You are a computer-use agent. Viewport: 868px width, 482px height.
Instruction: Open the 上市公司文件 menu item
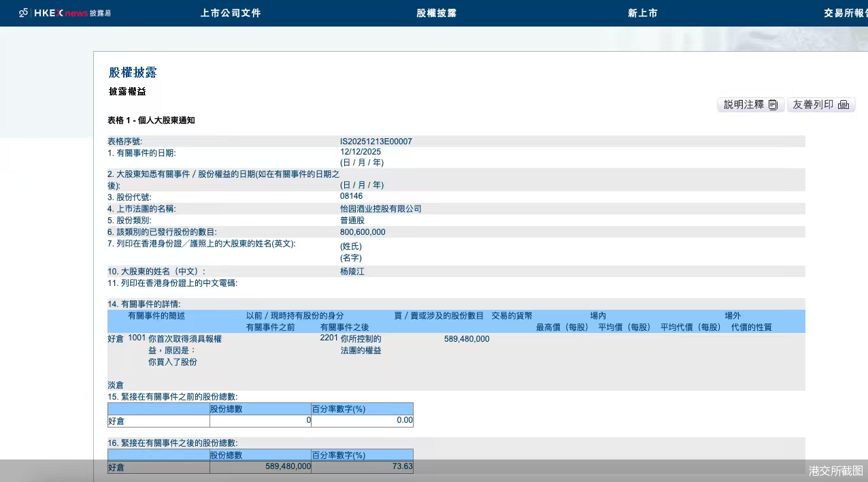point(231,12)
